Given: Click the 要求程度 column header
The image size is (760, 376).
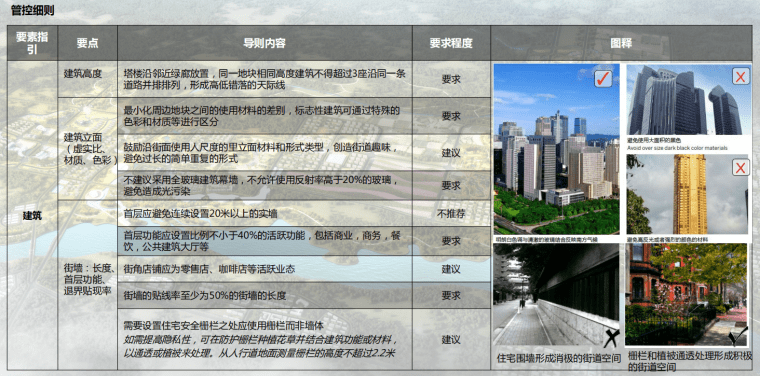Looking at the screenshot, I should point(451,43).
